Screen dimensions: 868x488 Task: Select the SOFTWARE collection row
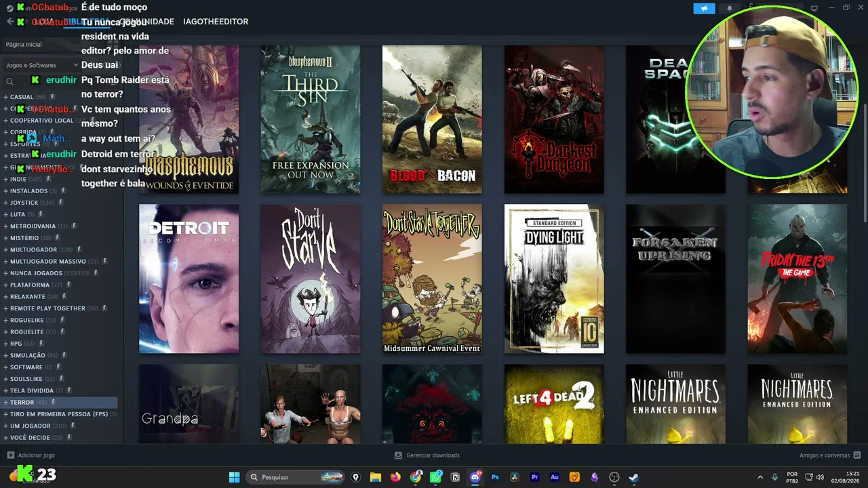[60, 367]
